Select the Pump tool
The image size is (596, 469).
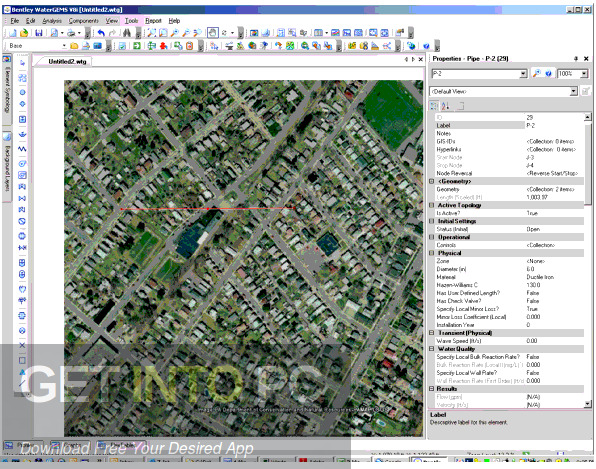[x=22, y=164]
